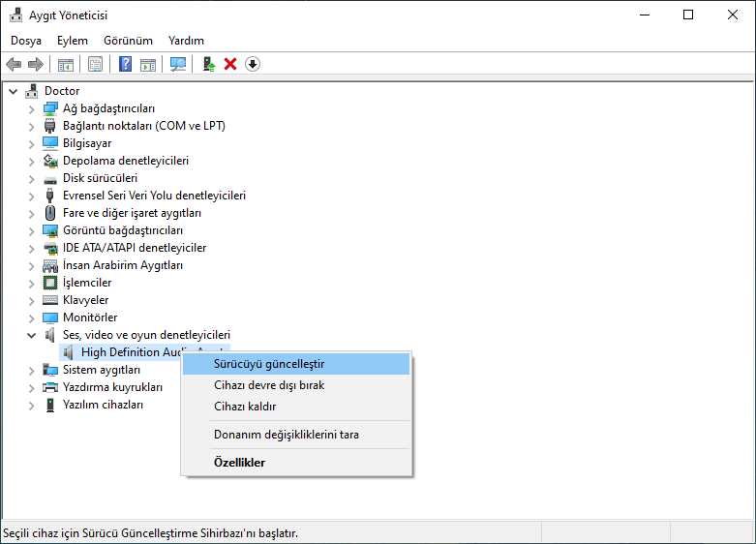Click the Yazdırma kuyrukları printer icon
Screen dimensions: 756x544
click(50, 387)
